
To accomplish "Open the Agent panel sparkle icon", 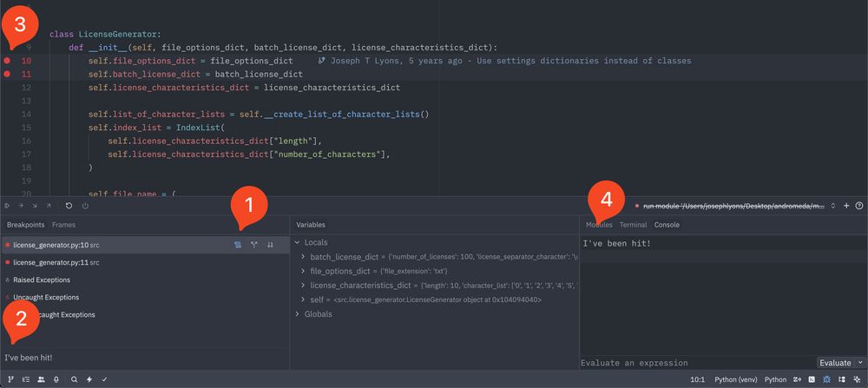I will pyautogui.click(x=857, y=379).
